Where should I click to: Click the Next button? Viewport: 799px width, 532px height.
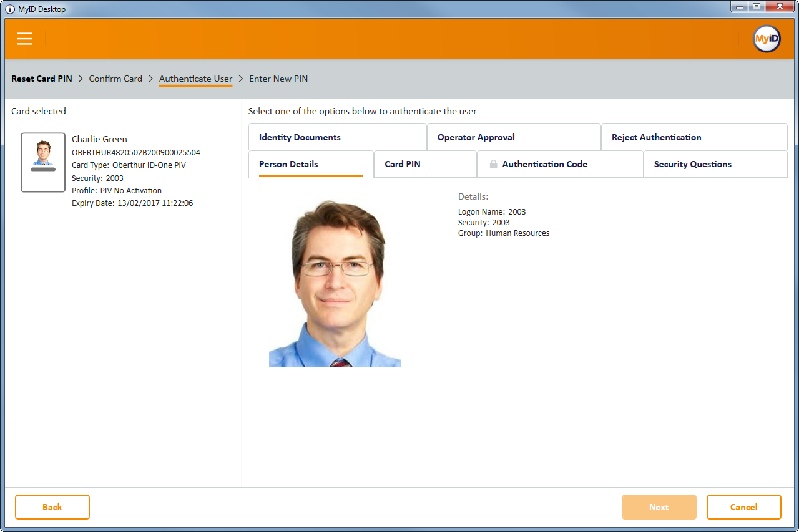659,507
